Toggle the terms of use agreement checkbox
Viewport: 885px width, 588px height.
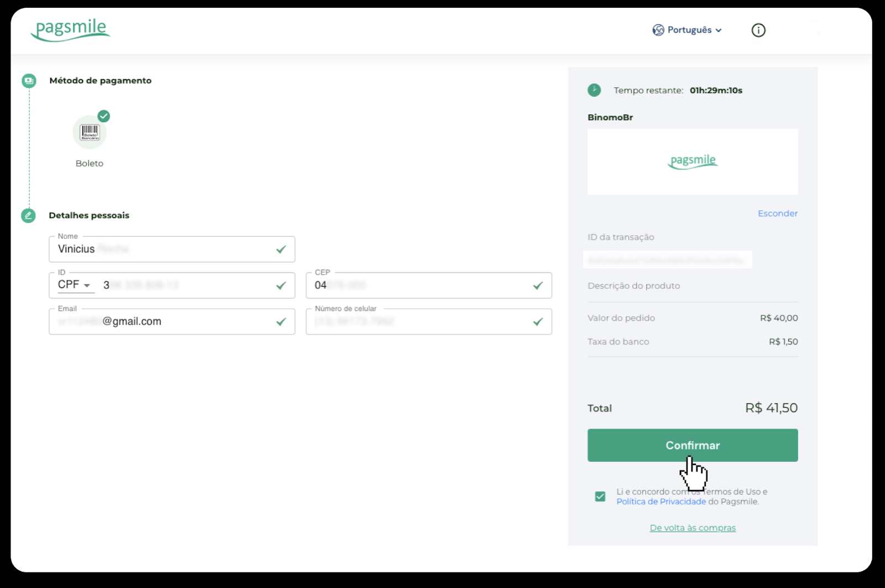600,497
